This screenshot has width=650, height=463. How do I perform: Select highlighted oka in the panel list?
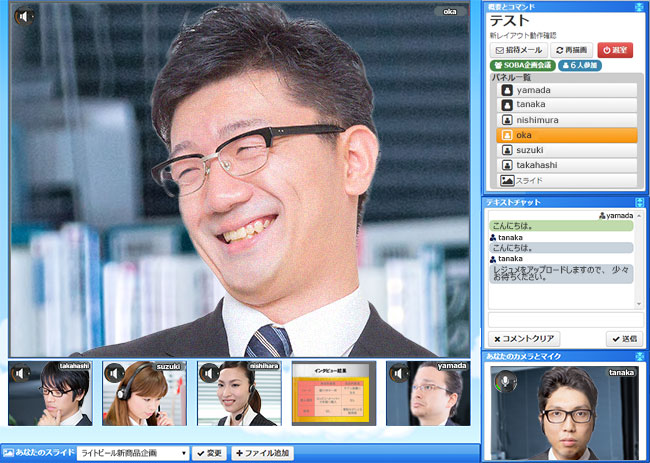567,135
